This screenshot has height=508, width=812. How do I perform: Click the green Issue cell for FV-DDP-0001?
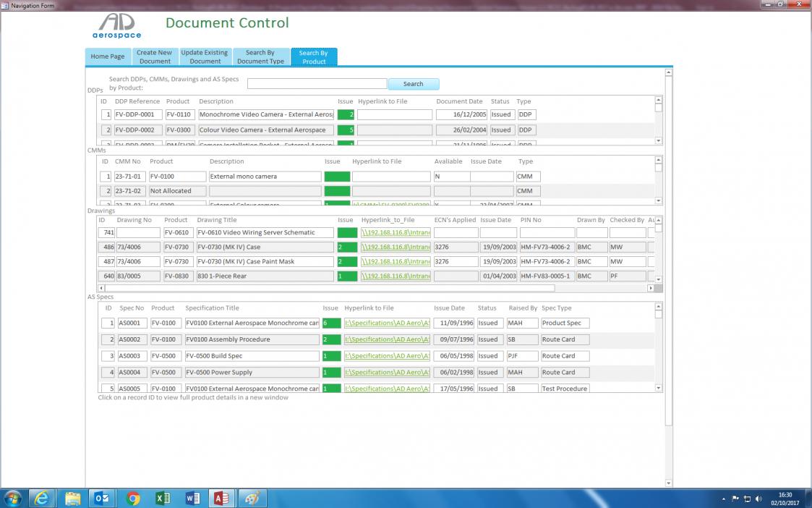[x=346, y=114]
